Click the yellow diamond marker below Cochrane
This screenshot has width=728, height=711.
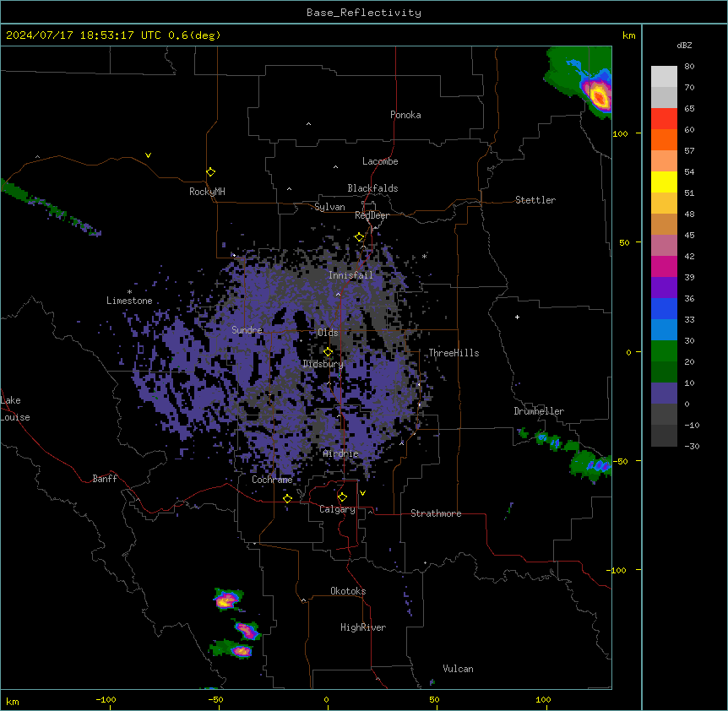(287, 498)
